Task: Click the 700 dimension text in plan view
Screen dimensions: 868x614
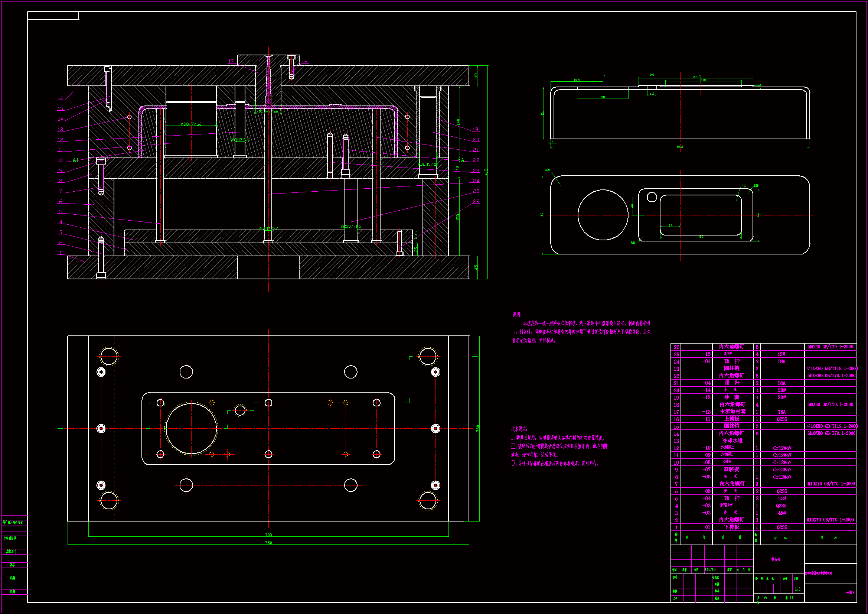Action: [x=268, y=535]
